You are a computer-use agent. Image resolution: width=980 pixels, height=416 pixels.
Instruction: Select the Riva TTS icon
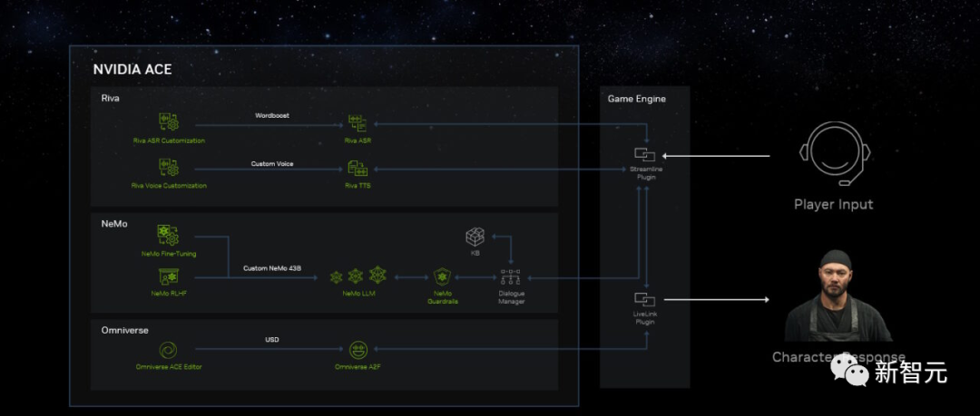click(x=358, y=168)
